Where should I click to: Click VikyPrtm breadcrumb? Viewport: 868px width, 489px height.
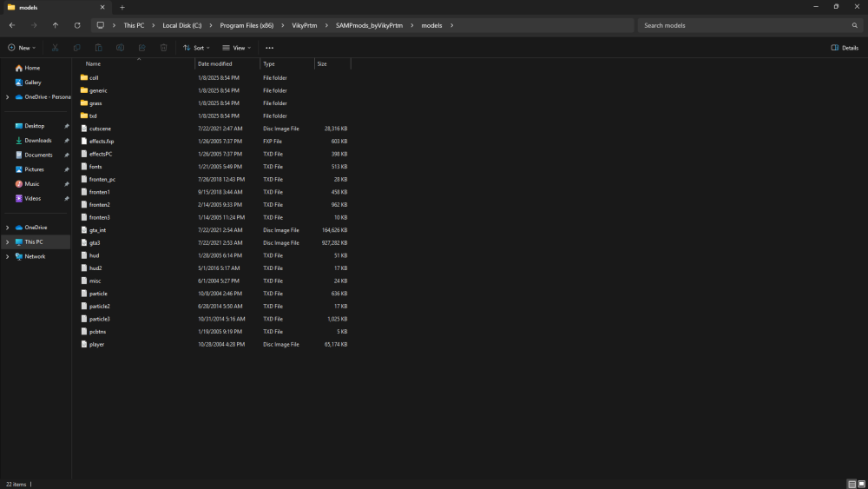(x=305, y=25)
